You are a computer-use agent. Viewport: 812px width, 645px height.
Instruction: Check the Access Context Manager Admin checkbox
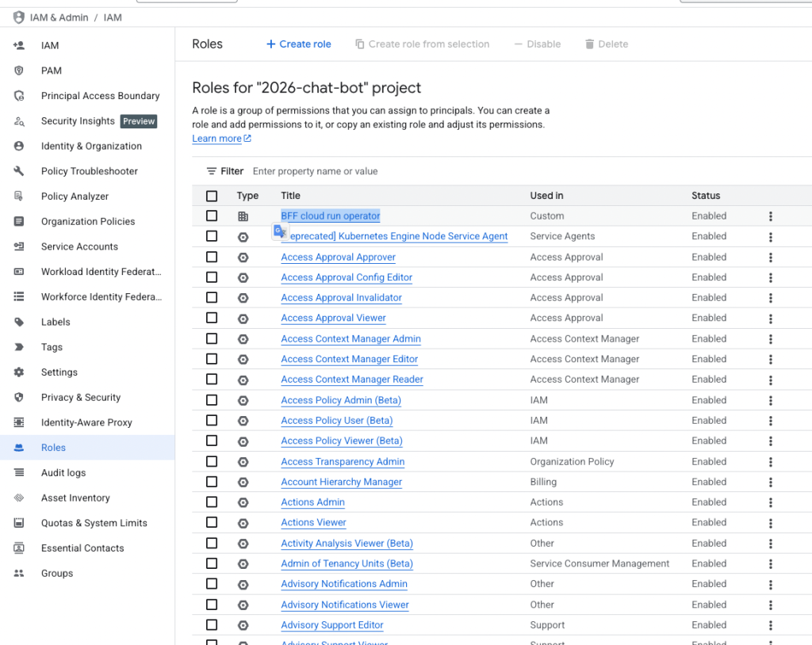click(x=212, y=338)
